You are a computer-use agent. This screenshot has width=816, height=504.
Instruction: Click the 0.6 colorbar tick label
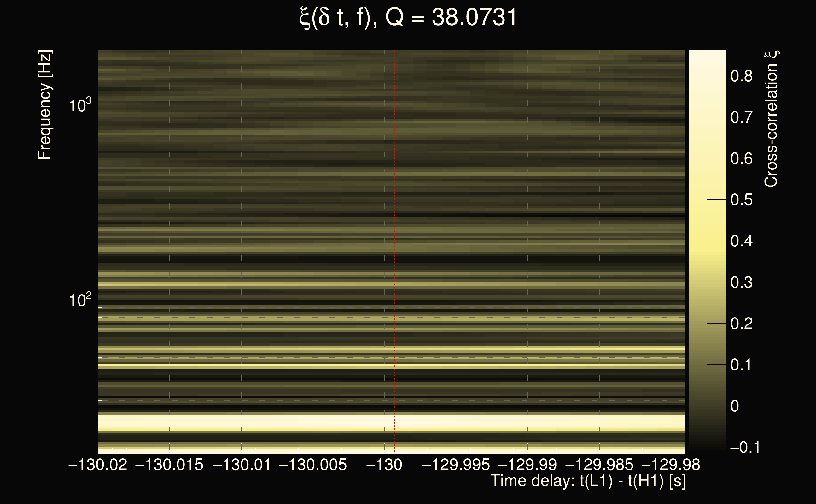741,159
